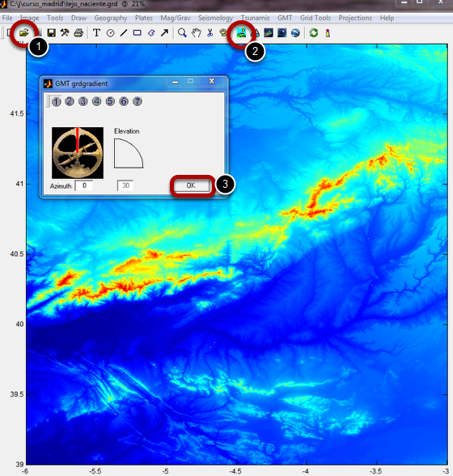The height and width of the screenshot is (476, 453).
Task: Select illumination mode number 5
Action: pyautogui.click(x=110, y=101)
